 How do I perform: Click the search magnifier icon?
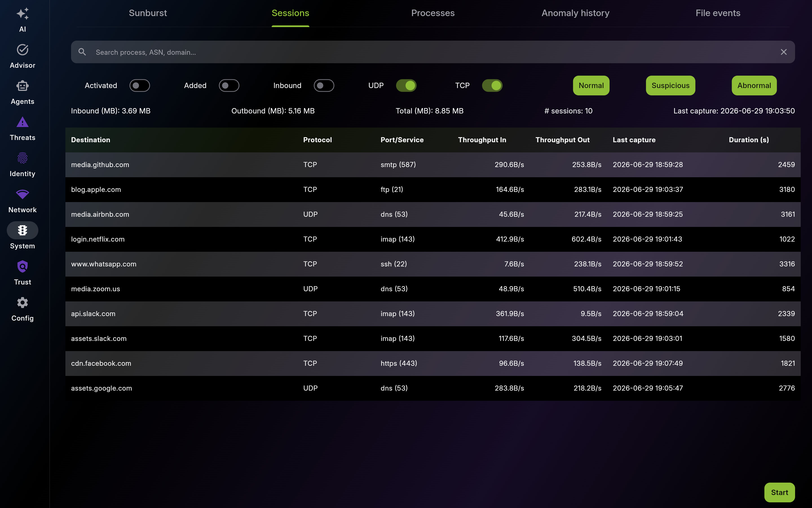[82, 52]
